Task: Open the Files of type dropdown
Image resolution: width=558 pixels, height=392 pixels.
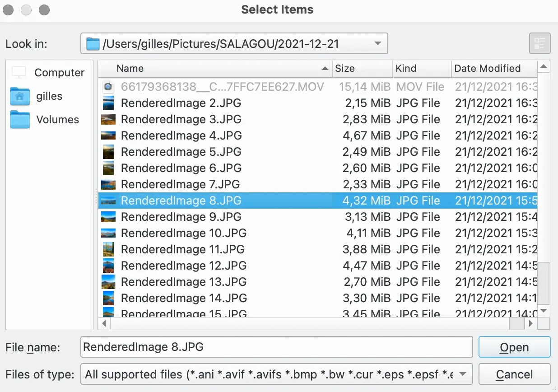Action: [462, 374]
